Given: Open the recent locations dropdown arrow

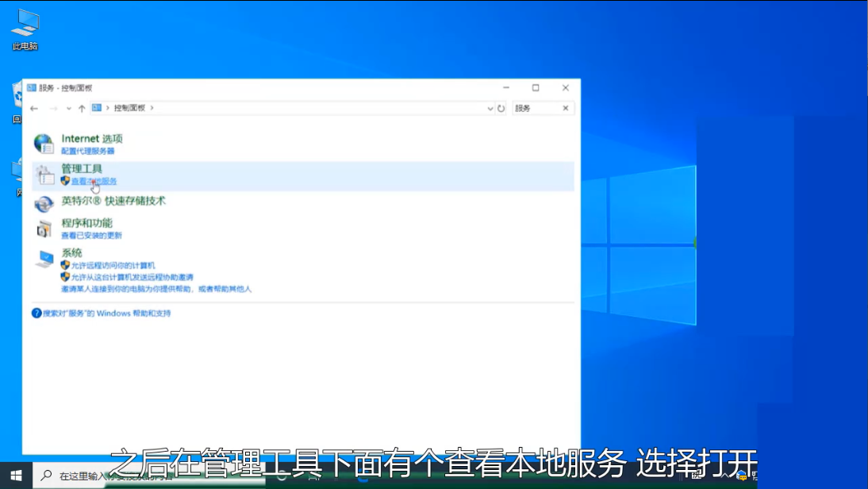Looking at the screenshot, I should tap(69, 108).
